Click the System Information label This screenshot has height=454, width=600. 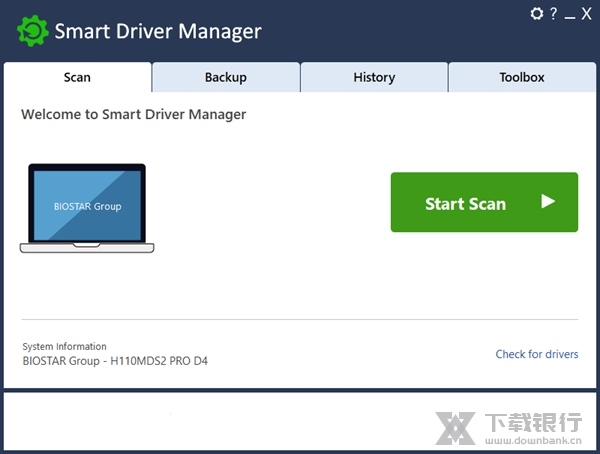(x=64, y=346)
